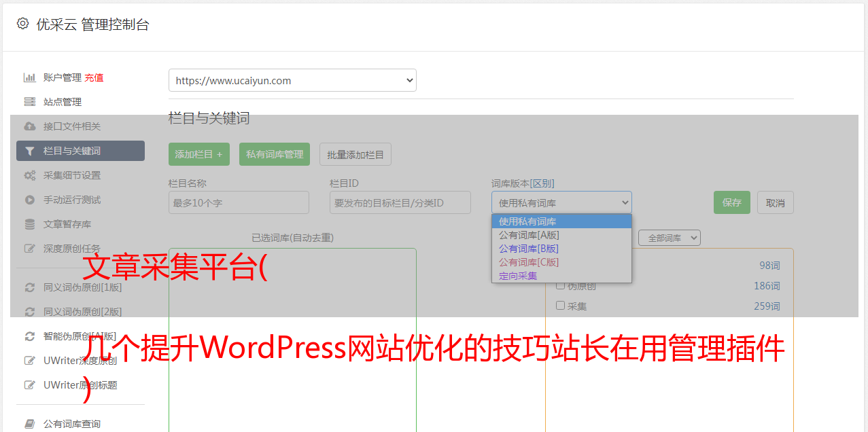
Task: Click the bar chart icon for 账户管理
Action: (x=29, y=77)
